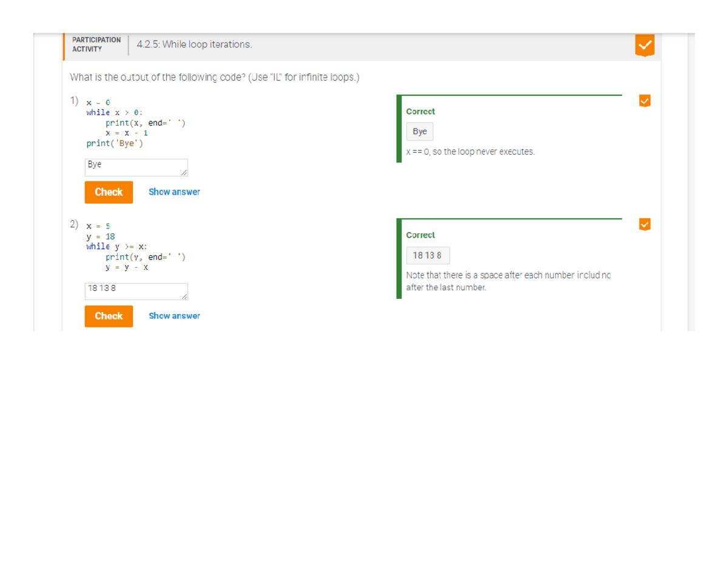The width and height of the screenshot is (728, 562).
Task: Click the Check button for question 1
Action: click(109, 192)
